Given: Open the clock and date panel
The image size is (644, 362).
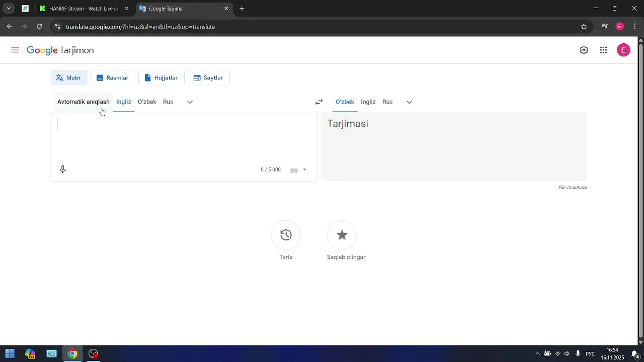Looking at the screenshot, I should [x=612, y=354].
